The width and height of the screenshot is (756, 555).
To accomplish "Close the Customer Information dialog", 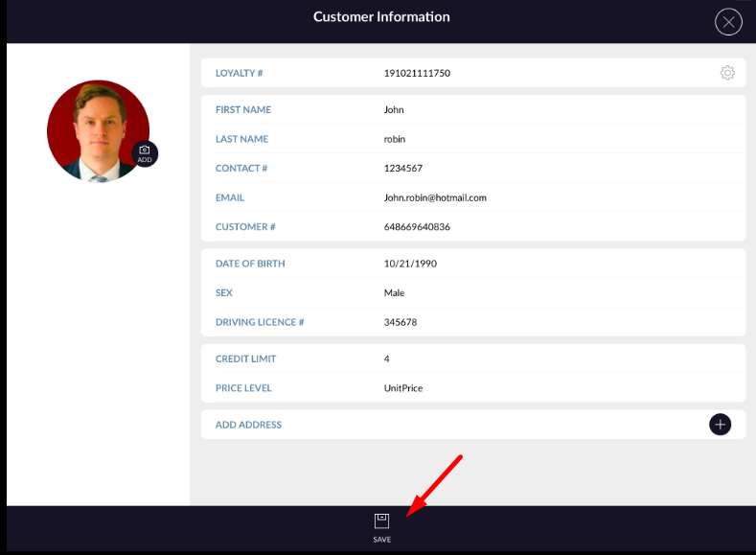I will 728,22.
